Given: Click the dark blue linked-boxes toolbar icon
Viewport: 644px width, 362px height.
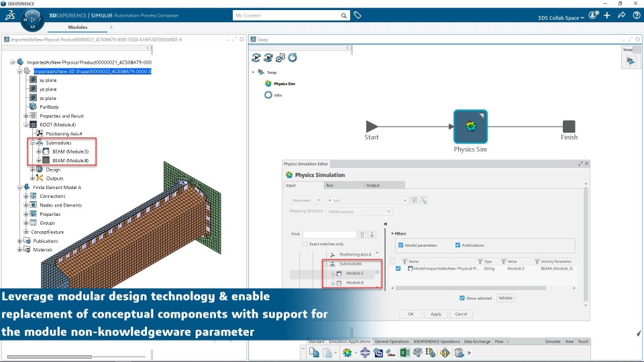Looking at the screenshot, I should 378,353.
